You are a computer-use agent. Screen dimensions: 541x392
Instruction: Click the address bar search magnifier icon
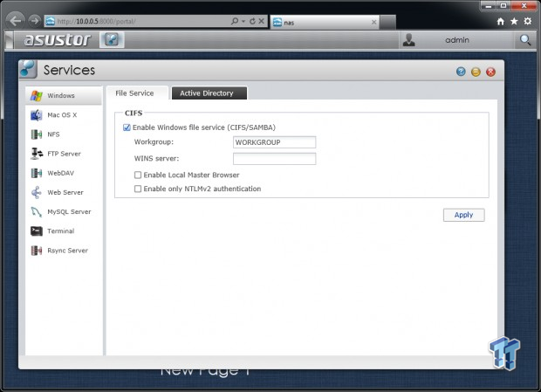(x=235, y=22)
